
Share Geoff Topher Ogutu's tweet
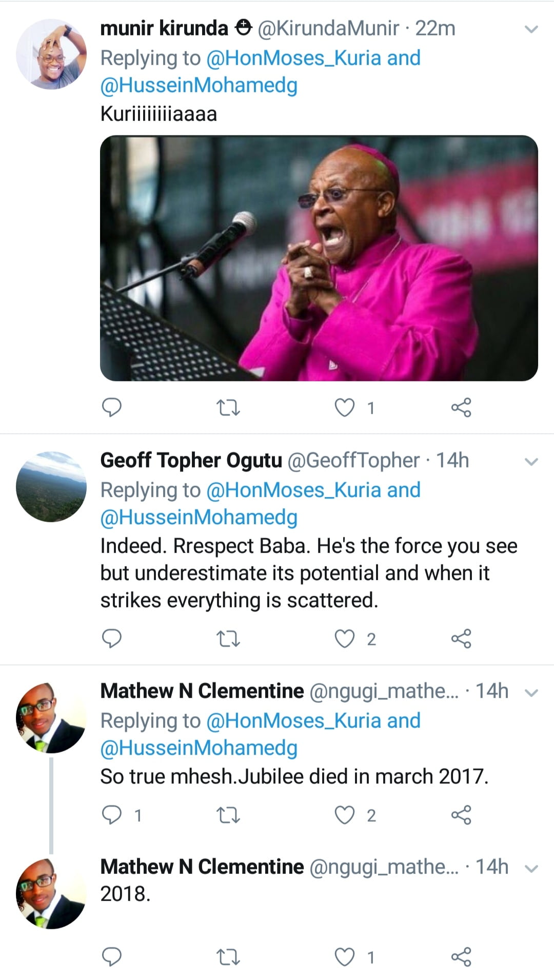coord(461,639)
